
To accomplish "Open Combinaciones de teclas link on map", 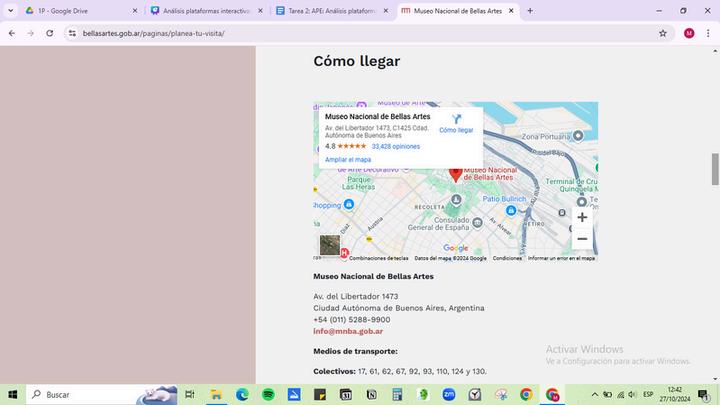I will click(x=378, y=258).
